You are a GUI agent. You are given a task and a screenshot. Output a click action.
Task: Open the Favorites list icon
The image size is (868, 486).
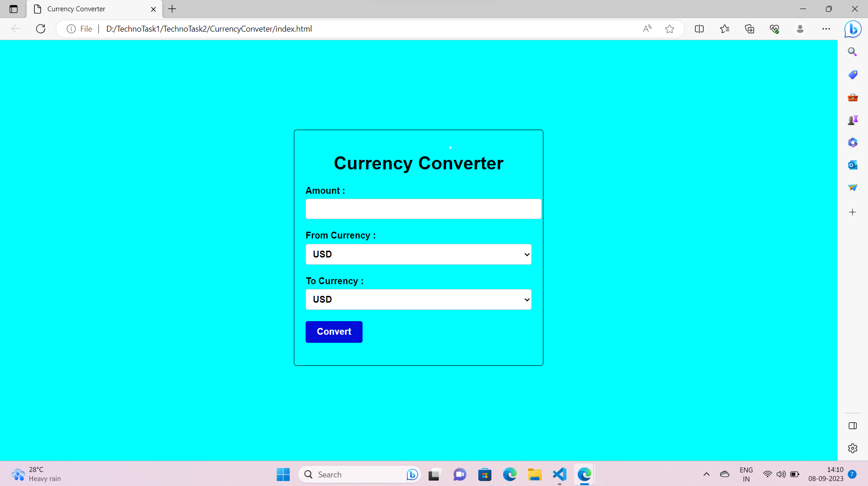pos(724,29)
